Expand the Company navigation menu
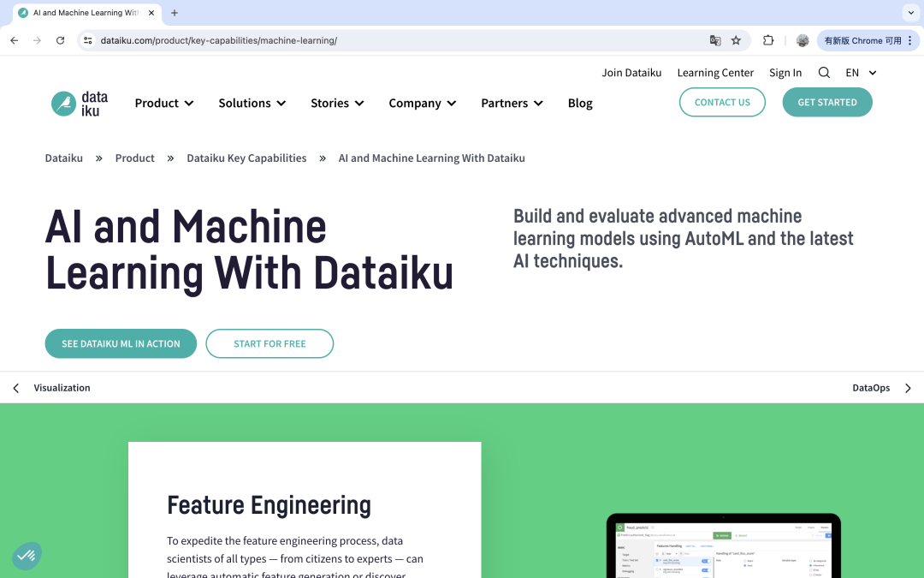The height and width of the screenshot is (578, 924). pos(422,103)
